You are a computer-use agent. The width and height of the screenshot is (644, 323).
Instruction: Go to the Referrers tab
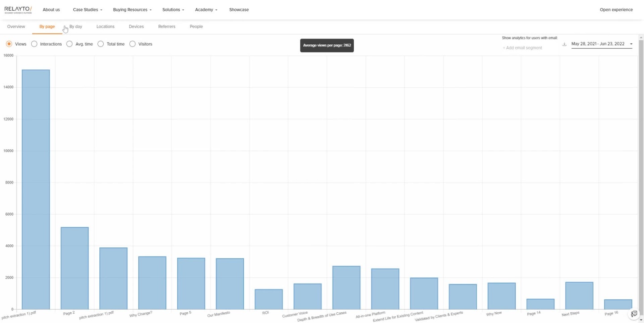point(166,27)
